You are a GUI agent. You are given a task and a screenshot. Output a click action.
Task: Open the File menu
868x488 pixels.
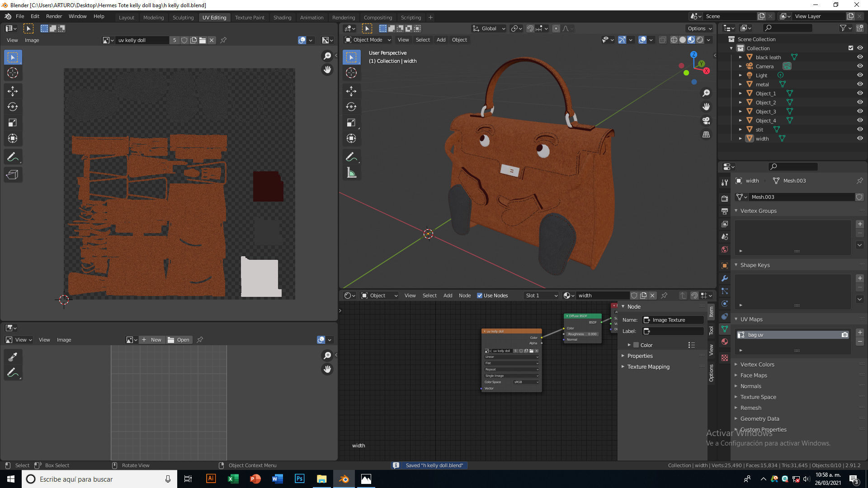[20, 16]
